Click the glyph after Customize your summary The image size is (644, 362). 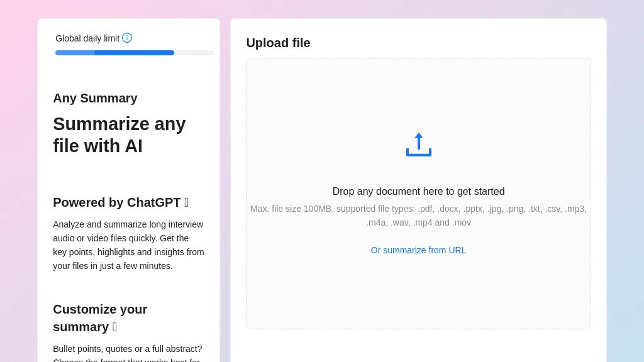pos(114,327)
